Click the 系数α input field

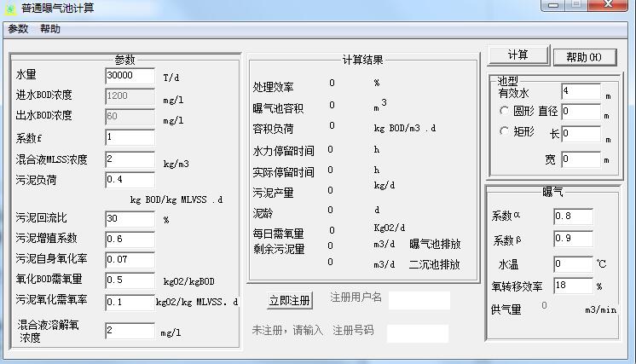[573, 217]
